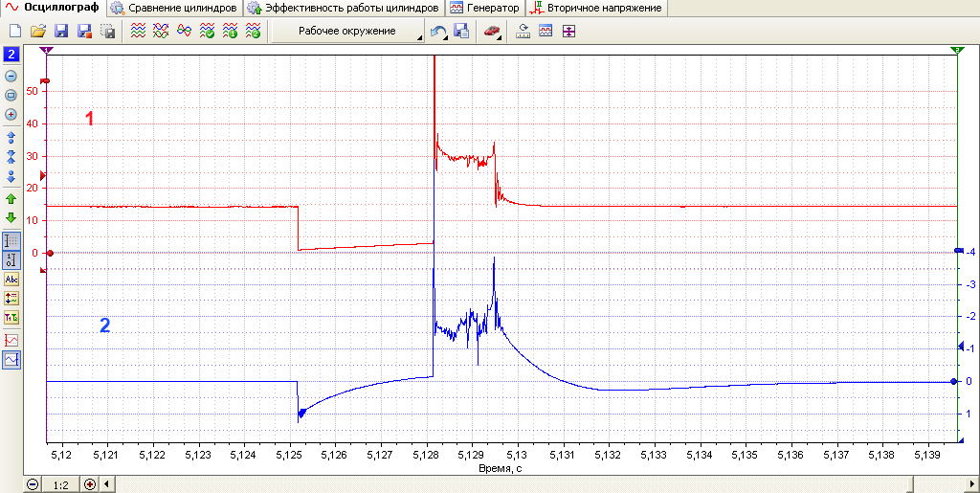This screenshot has width=980, height=493.
Task: Click the ruler with rotation arrow icon
Action: 523,31
